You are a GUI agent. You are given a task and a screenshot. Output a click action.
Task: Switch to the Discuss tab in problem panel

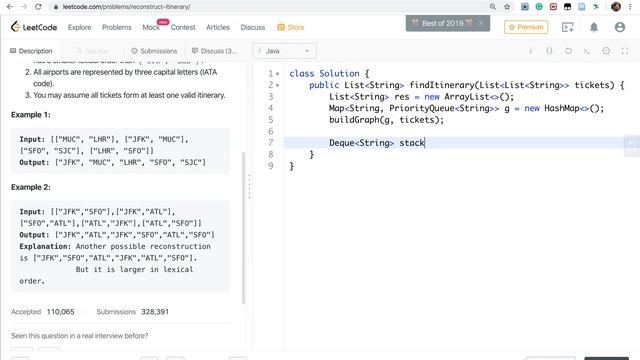coord(214,51)
